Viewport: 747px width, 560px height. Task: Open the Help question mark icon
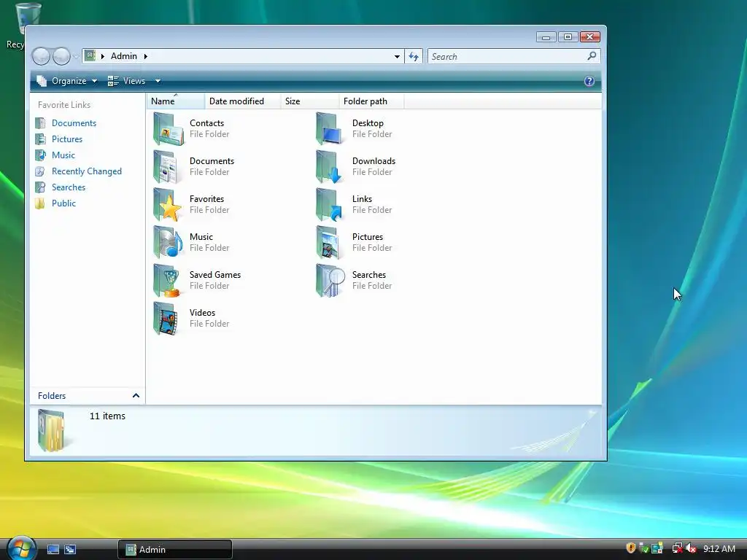pos(589,81)
